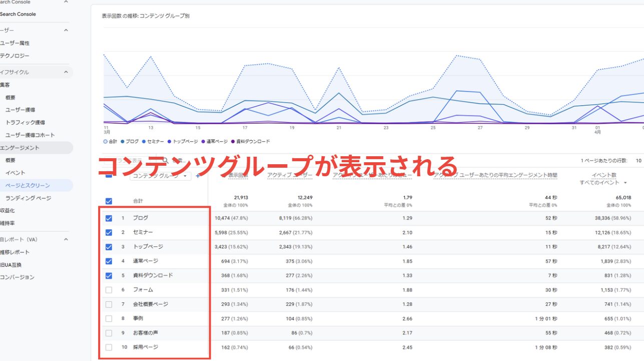Uncheck the ブログ row checkbox

[109, 218]
